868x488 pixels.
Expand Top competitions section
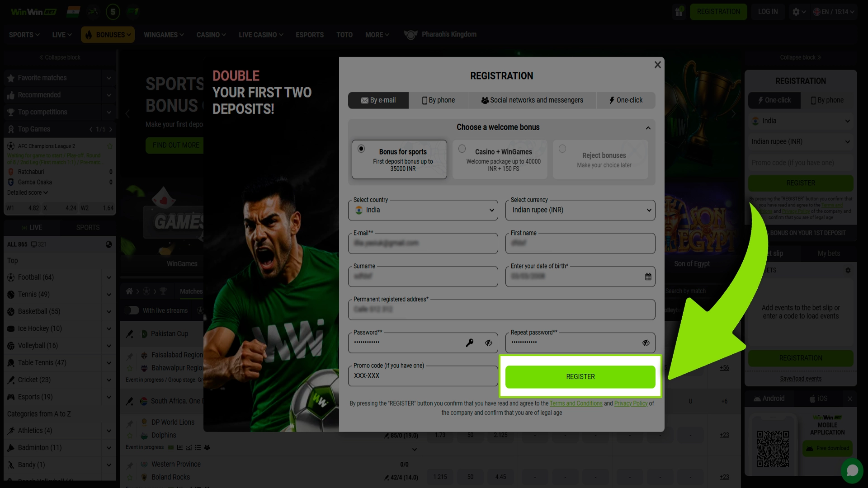(x=108, y=113)
